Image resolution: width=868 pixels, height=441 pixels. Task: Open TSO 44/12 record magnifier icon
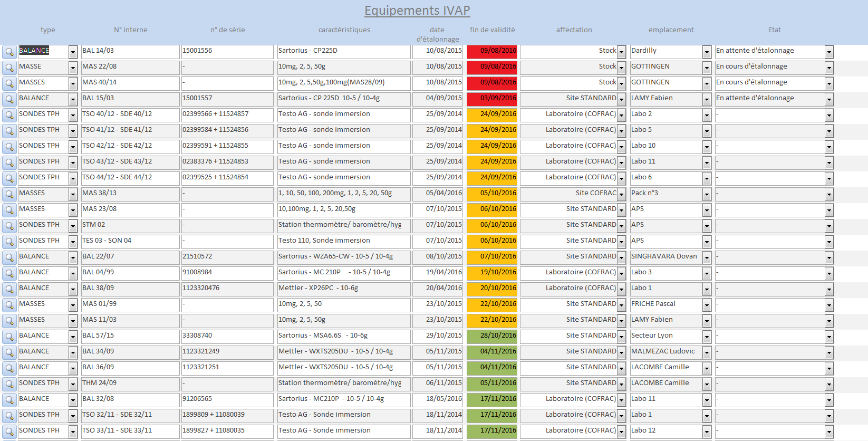tap(9, 178)
